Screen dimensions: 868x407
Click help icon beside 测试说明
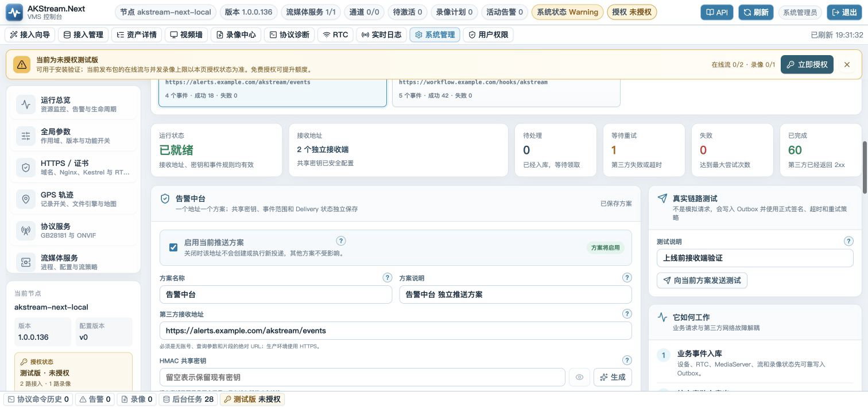(848, 242)
